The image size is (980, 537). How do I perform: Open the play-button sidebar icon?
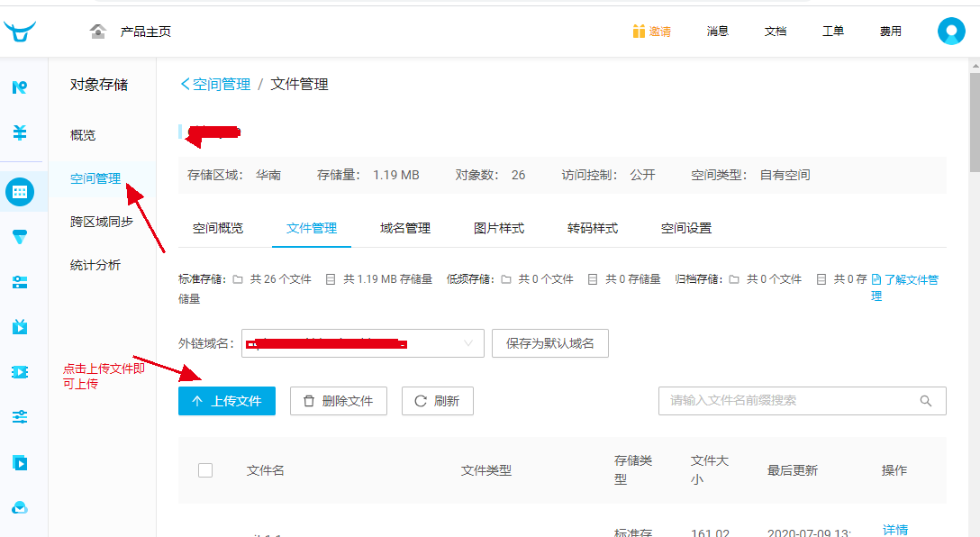(x=20, y=462)
